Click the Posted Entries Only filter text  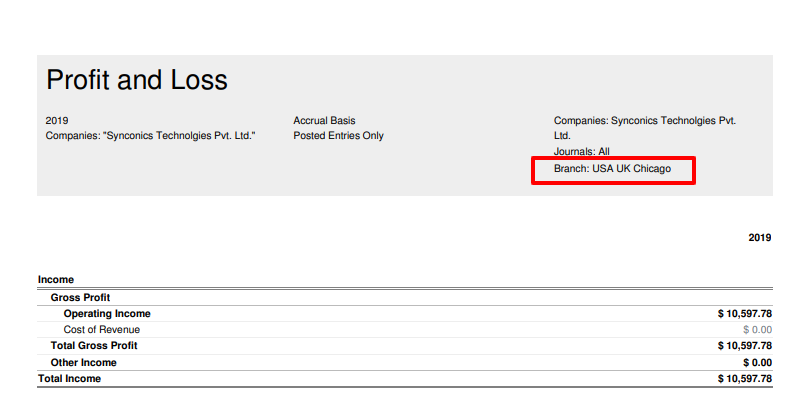coord(338,136)
